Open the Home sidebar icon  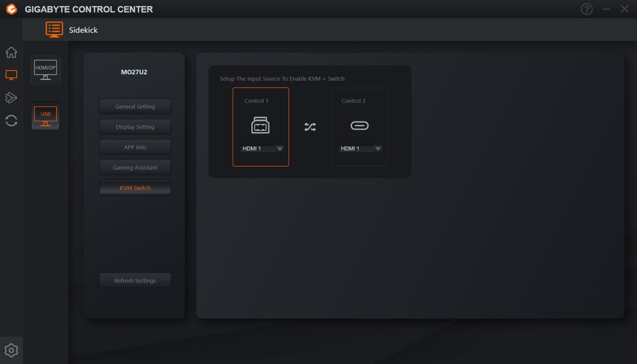coord(11,52)
